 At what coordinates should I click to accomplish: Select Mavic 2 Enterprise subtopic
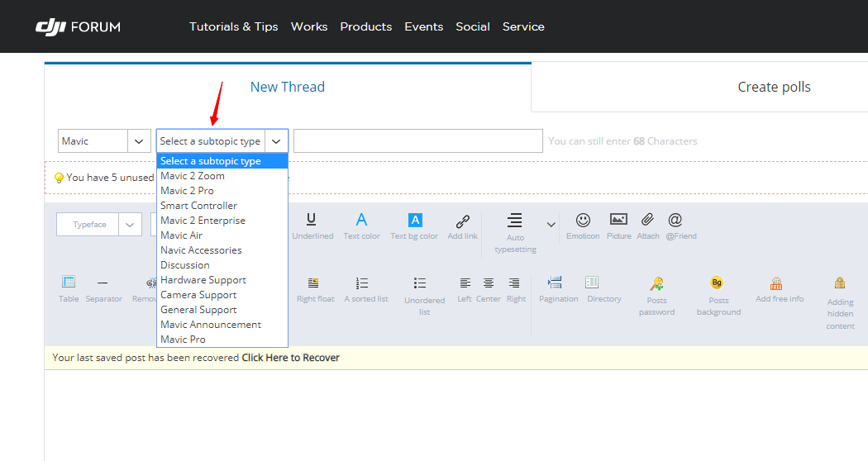pos(222,221)
